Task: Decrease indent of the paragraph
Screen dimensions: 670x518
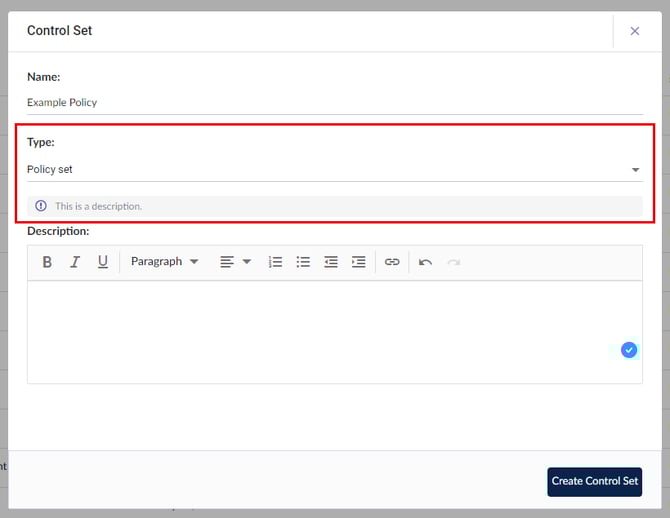Action: (331, 262)
